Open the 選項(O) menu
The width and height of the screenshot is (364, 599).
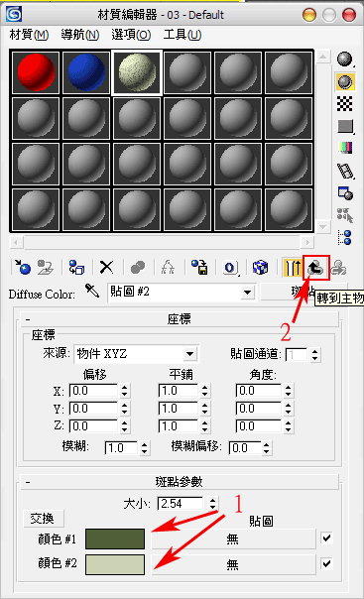[131, 35]
